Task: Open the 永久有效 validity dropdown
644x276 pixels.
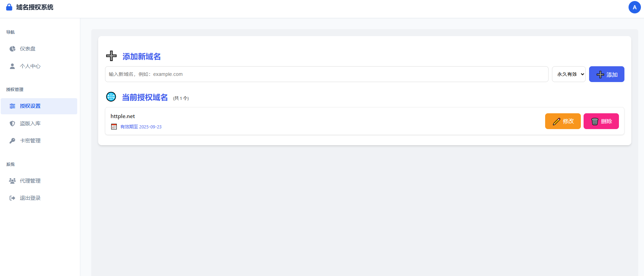Action: click(x=568, y=74)
